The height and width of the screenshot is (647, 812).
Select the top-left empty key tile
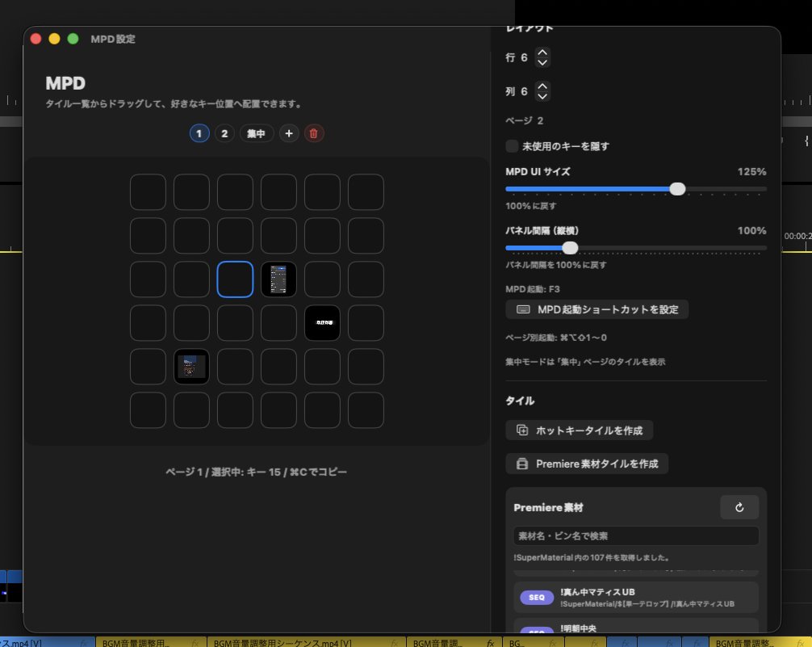tap(148, 192)
